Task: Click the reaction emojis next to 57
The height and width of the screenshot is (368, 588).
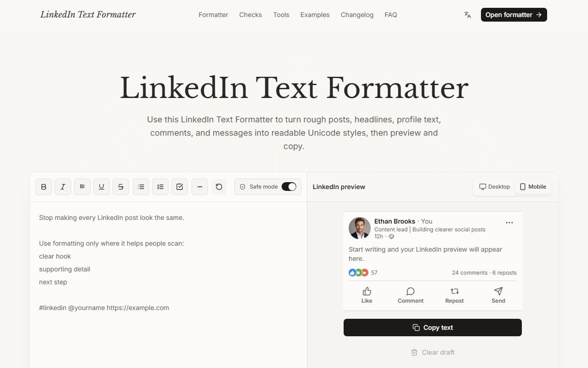Action: tap(358, 273)
